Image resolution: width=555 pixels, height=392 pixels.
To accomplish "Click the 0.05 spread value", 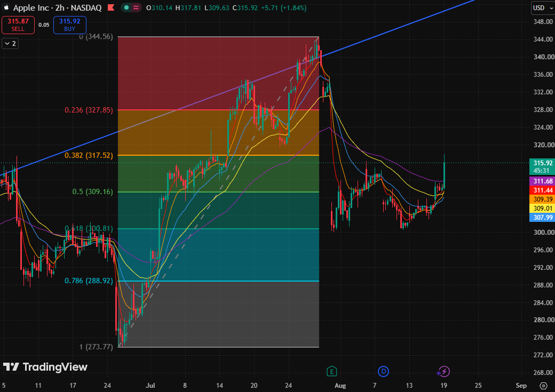I will tap(44, 25).
